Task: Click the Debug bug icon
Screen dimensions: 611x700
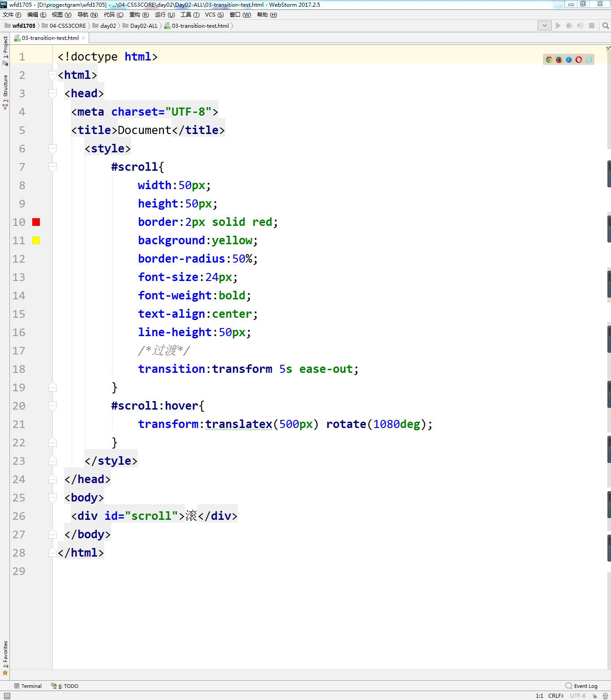Action: [x=569, y=26]
